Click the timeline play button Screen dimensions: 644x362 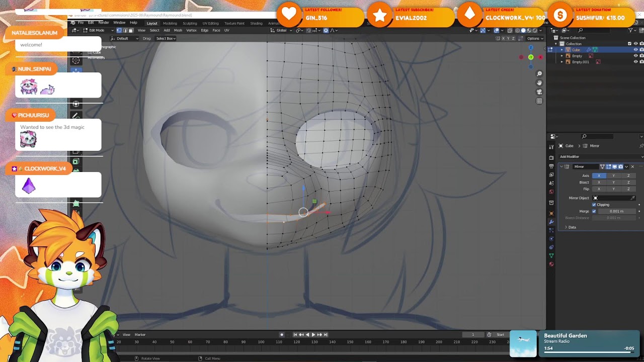tap(313, 334)
